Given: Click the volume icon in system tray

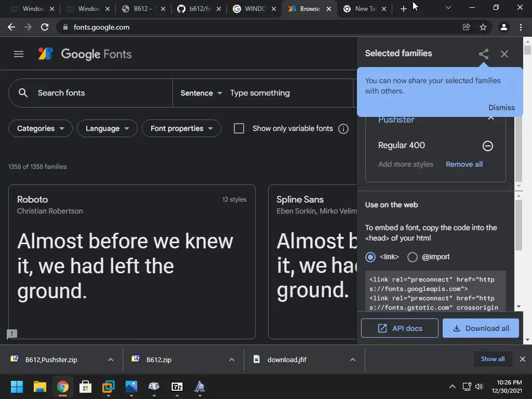Looking at the screenshot, I should pyautogui.click(x=478, y=387).
